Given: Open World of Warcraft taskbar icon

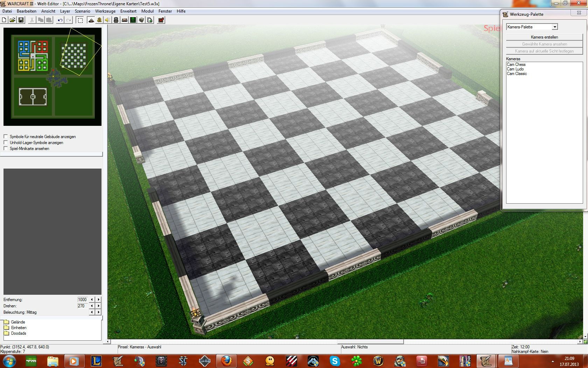Looking at the screenshot, I should pyautogui.click(x=378, y=361).
